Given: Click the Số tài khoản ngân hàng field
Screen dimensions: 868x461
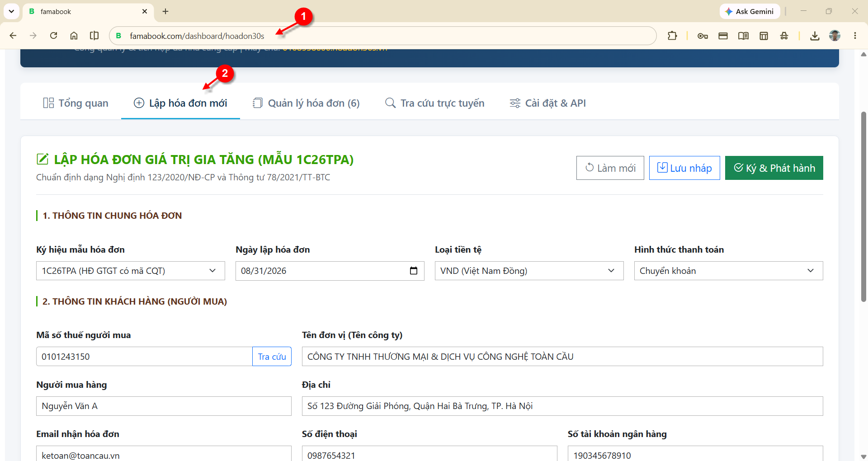Looking at the screenshot, I should [x=695, y=454].
